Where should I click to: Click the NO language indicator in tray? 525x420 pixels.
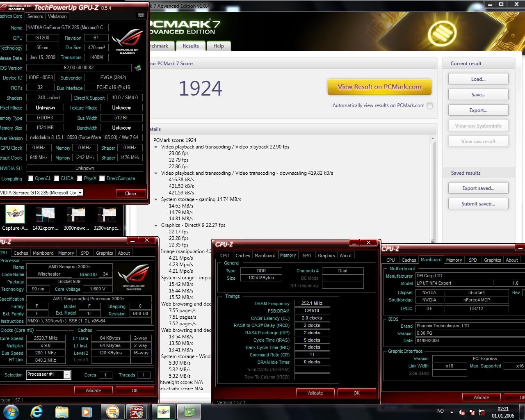(x=441, y=411)
